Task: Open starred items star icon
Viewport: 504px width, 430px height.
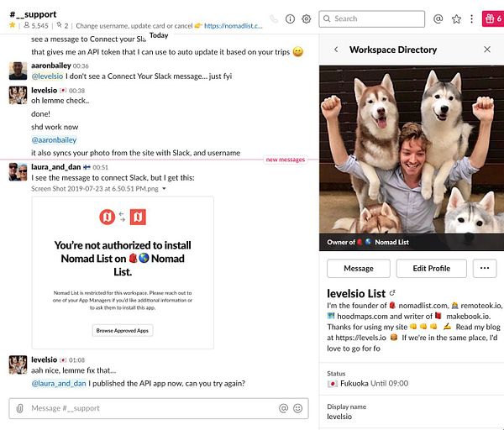Action: [456, 19]
